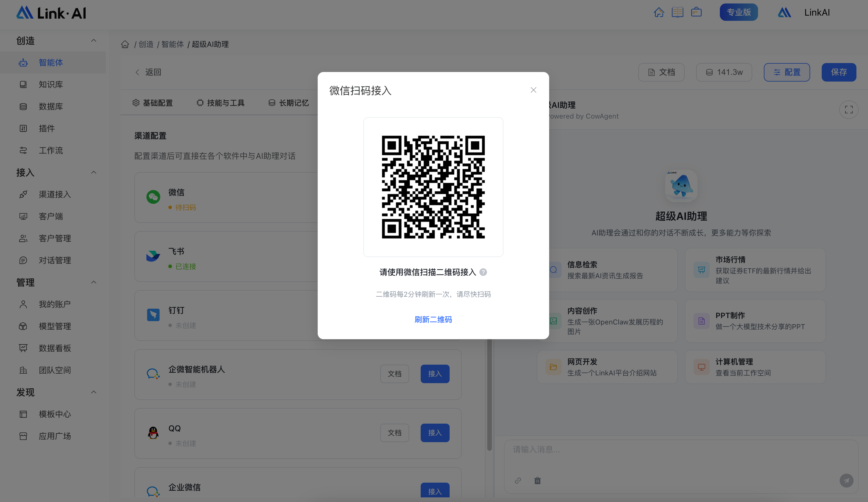
Task: Open the documentation book icon in header
Action: [677, 12]
